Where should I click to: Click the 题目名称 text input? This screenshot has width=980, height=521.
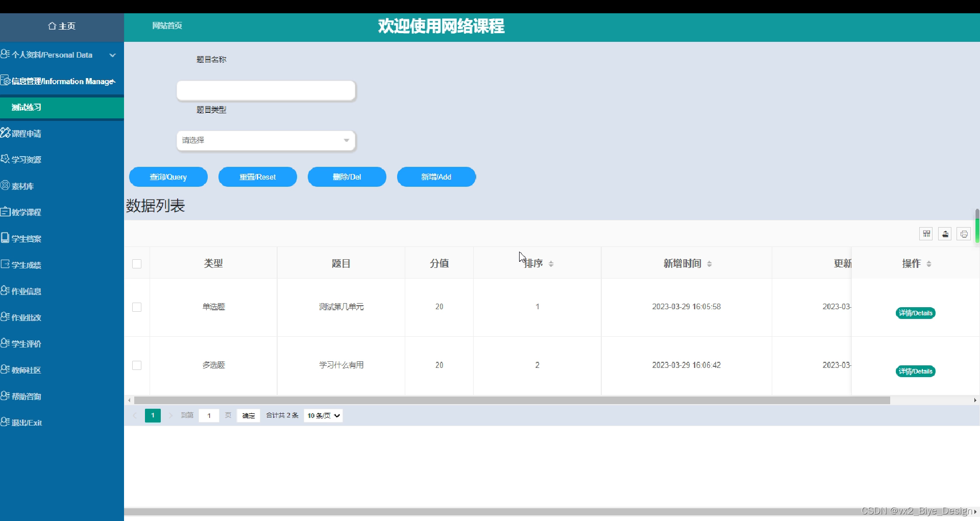click(266, 90)
